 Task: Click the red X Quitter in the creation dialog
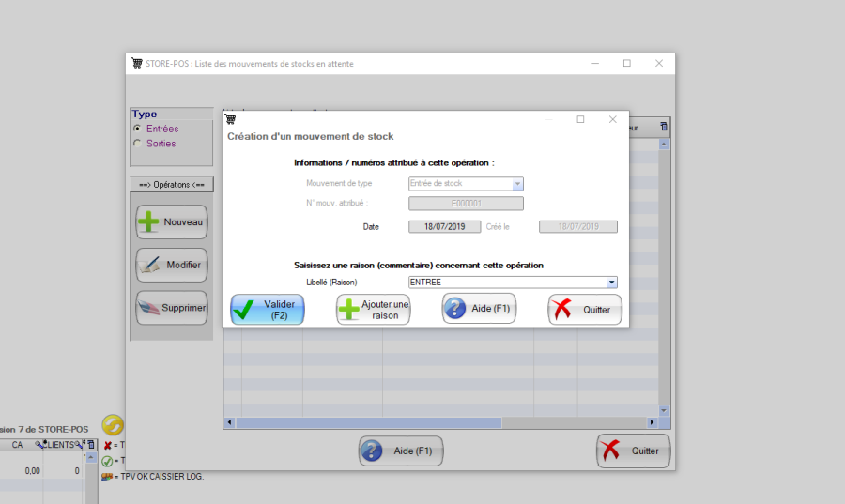(585, 310)
